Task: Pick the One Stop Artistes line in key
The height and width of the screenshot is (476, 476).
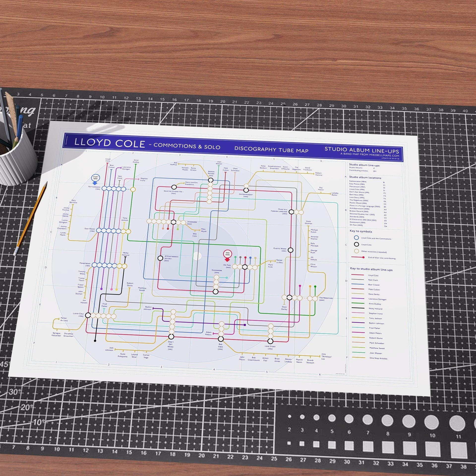Action: 358,358
